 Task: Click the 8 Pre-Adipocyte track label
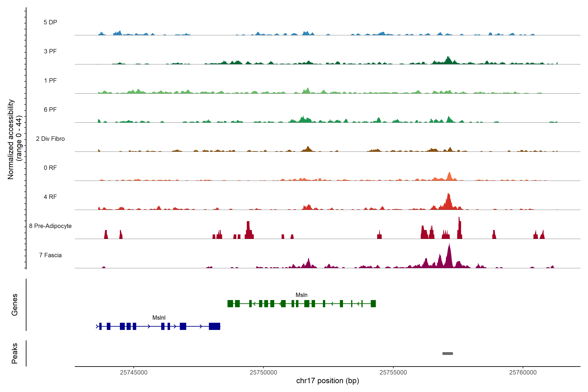tap(50, 226)
